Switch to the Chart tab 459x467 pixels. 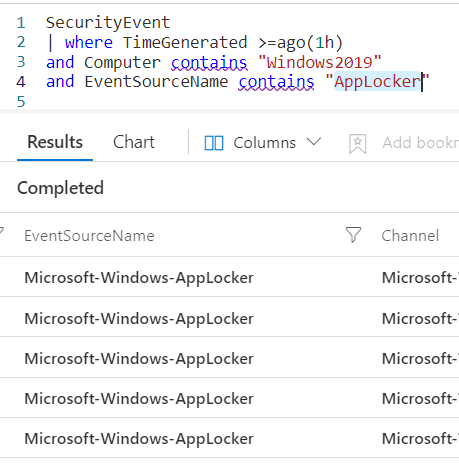[134, 142]
